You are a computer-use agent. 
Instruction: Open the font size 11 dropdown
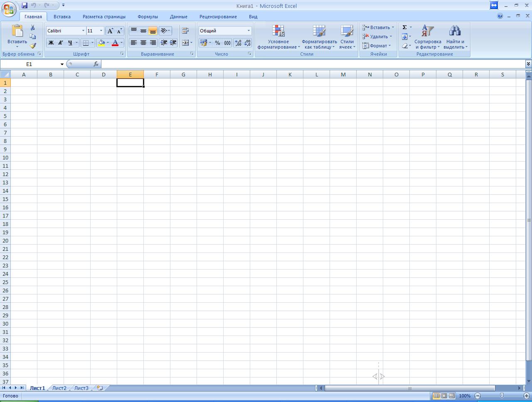click(x=101, y=31)
